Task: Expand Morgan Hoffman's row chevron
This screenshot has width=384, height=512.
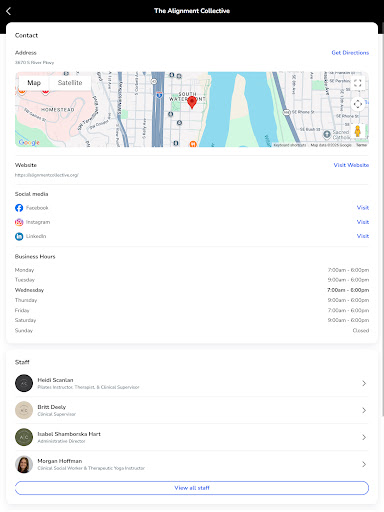Action: [364, 464]
